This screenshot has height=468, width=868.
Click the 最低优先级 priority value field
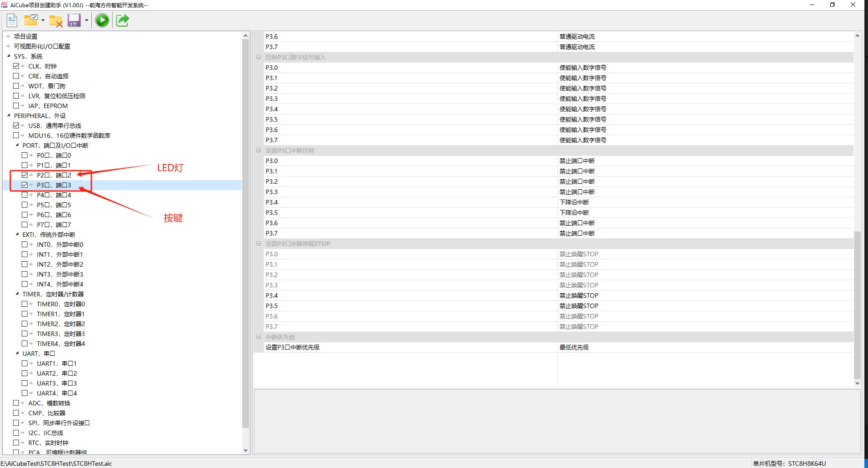574,347
